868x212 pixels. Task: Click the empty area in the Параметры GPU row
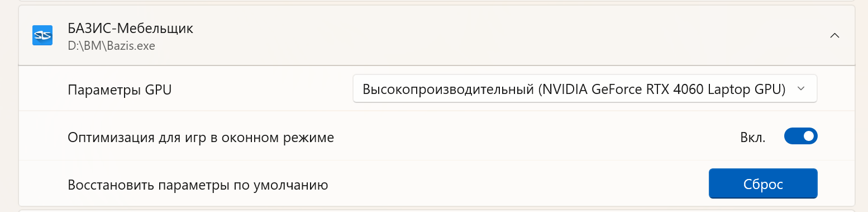(263, 89)
